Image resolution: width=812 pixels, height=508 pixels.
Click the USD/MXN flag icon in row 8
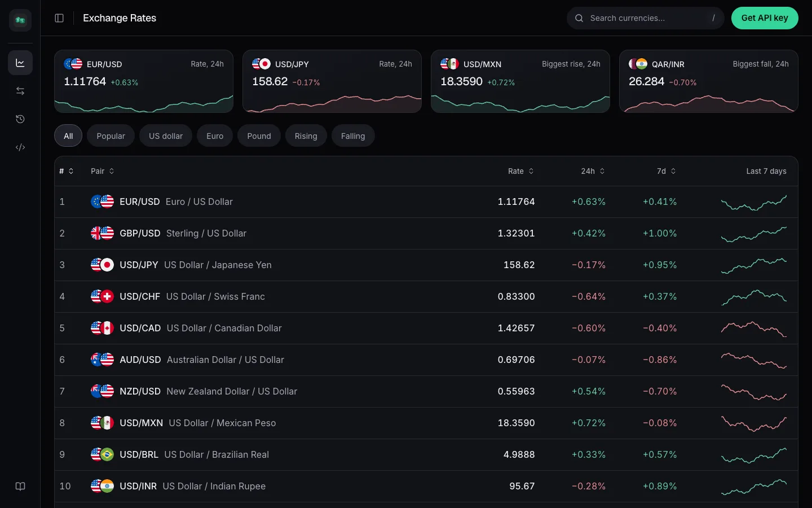(x=103, y=423)
